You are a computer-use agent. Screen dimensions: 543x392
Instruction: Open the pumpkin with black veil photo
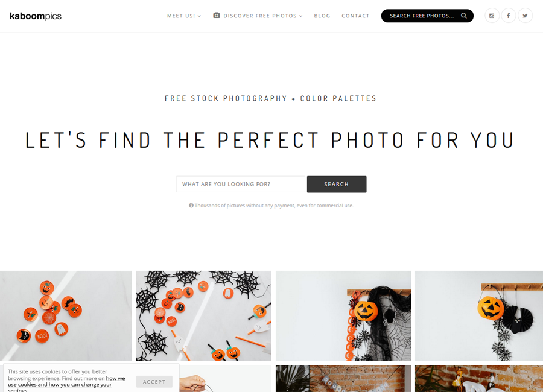click(343, 315)
